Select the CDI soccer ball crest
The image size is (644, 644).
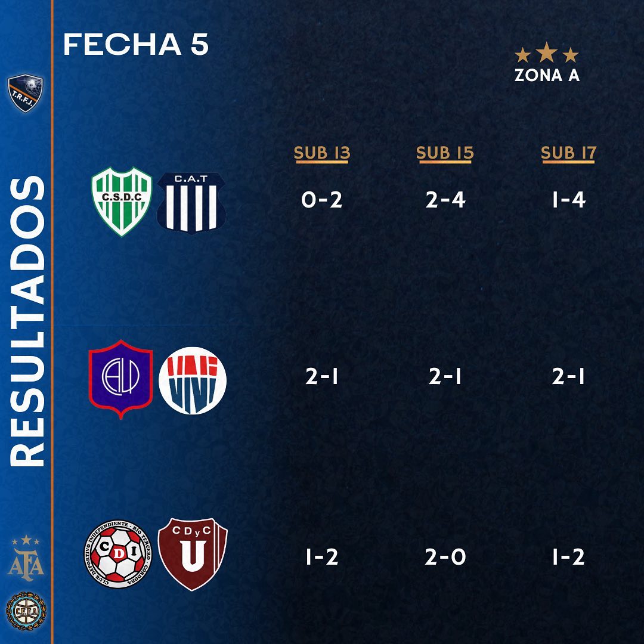click(118, 555)
